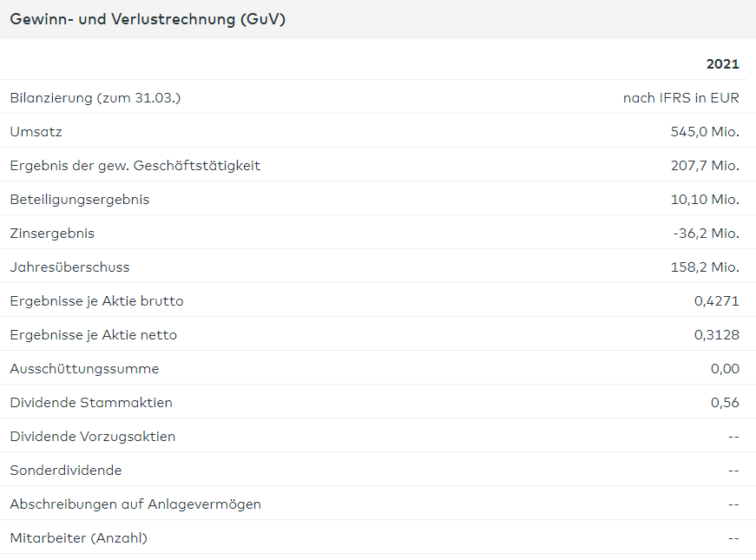The width and height of the screenshot is (756, 560).
Task: Click the Zinsergebnis row label
Action: tap(52, 234)
